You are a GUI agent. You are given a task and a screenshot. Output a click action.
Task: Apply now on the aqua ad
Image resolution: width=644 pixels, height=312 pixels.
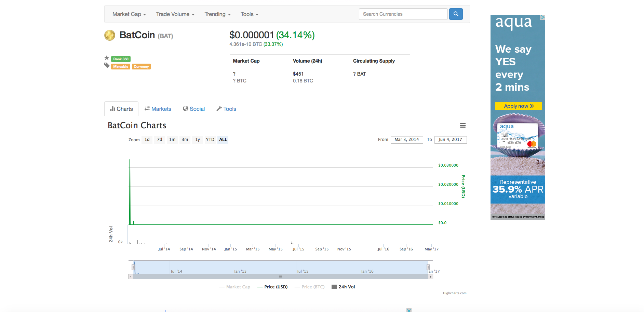[518, 106]
